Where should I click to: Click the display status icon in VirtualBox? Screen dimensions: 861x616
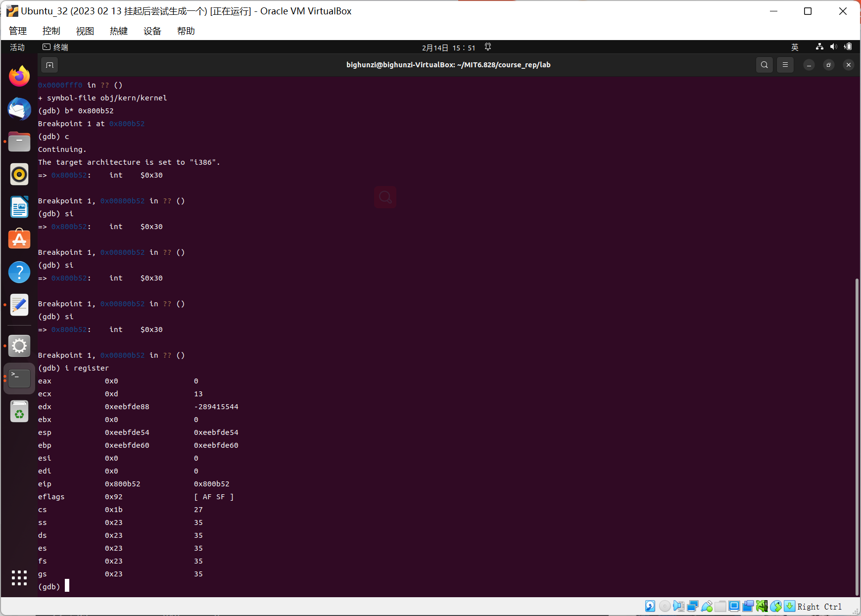734,606
